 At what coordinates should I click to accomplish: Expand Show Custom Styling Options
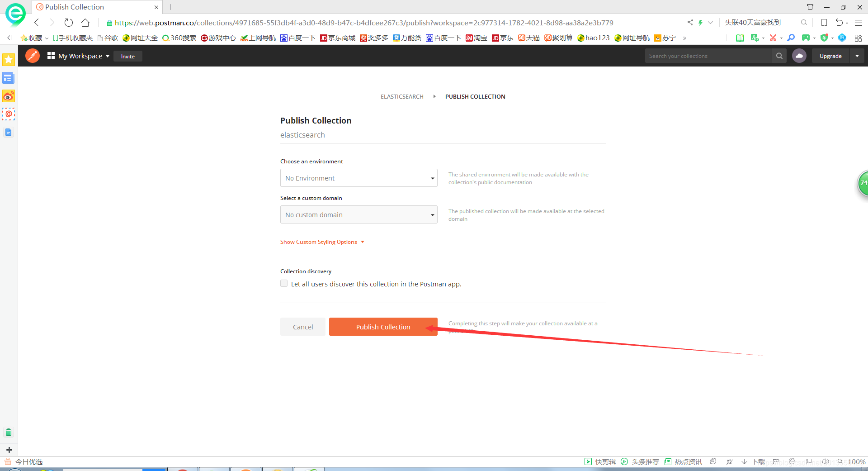322,242
